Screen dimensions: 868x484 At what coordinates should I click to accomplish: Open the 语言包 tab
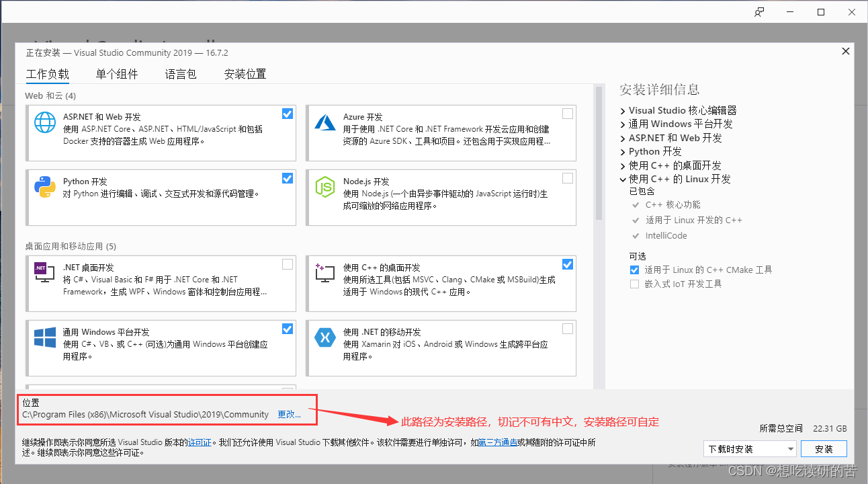pyautogui.click(x=180, y=74)
